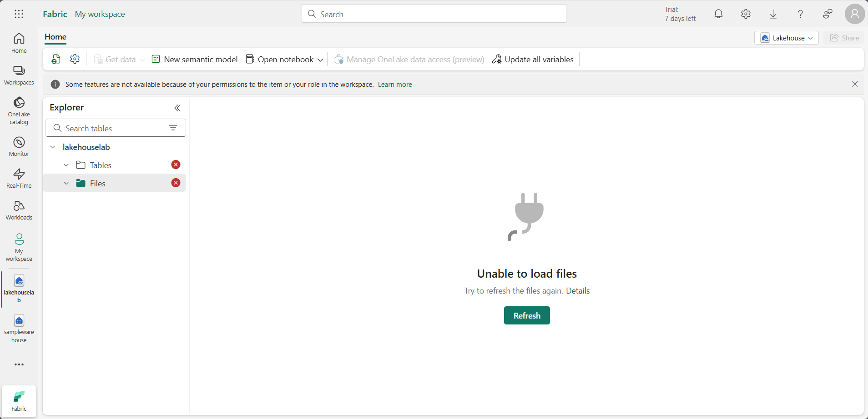Click the refresh lakehouse toolbar icon
The width and height of the screenshot is (868, 419).
tap(56, 59)
